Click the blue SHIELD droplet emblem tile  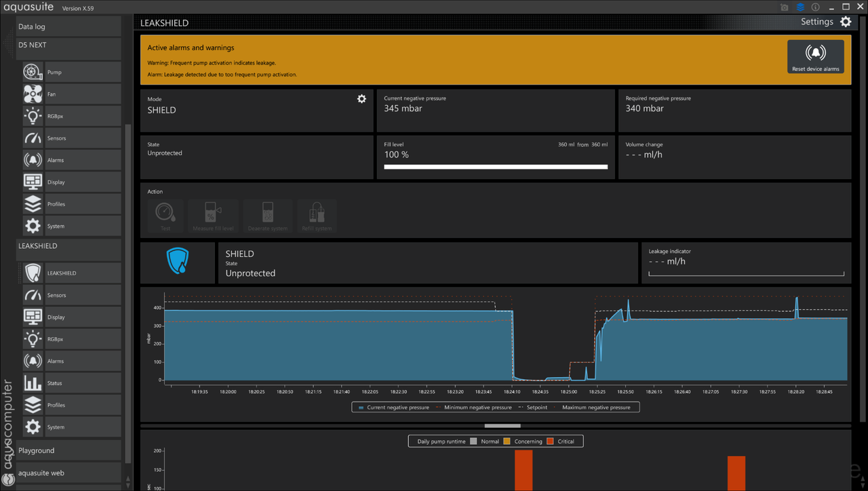click(178, 262)
